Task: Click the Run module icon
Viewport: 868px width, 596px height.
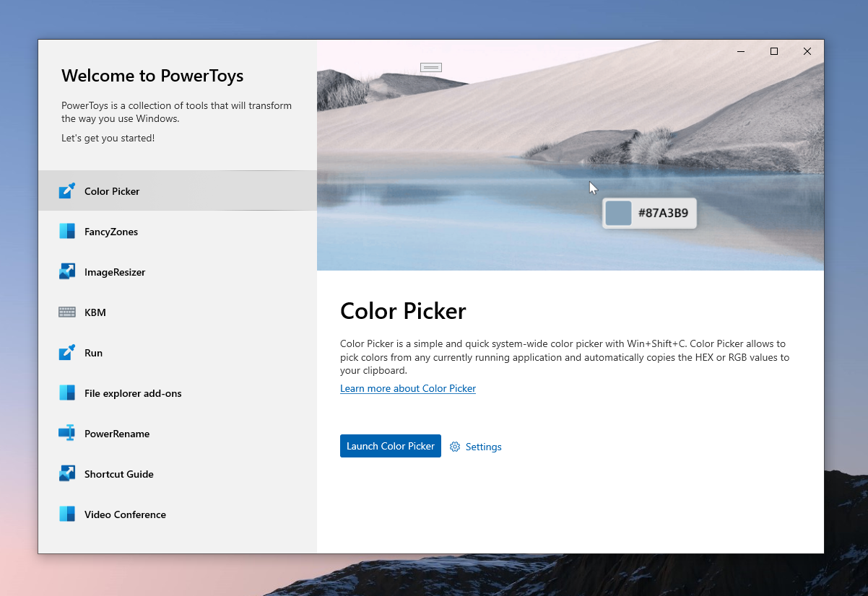Action: [67, 353]
